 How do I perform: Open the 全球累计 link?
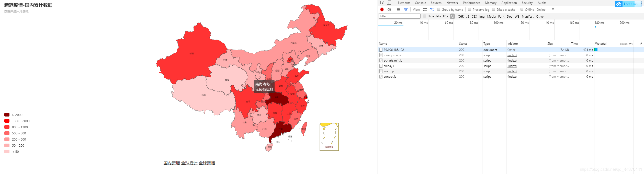pyautogui.click(x=189, y=163)
